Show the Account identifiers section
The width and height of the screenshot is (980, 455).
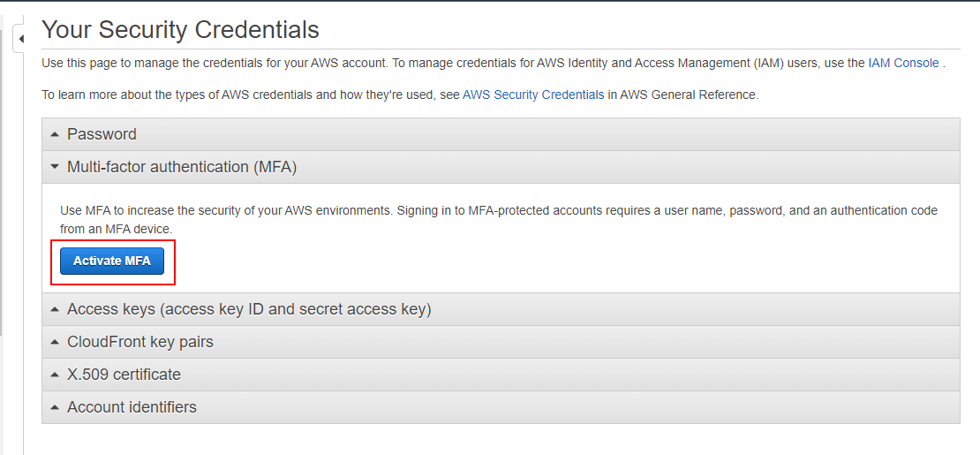click(501, 407)
